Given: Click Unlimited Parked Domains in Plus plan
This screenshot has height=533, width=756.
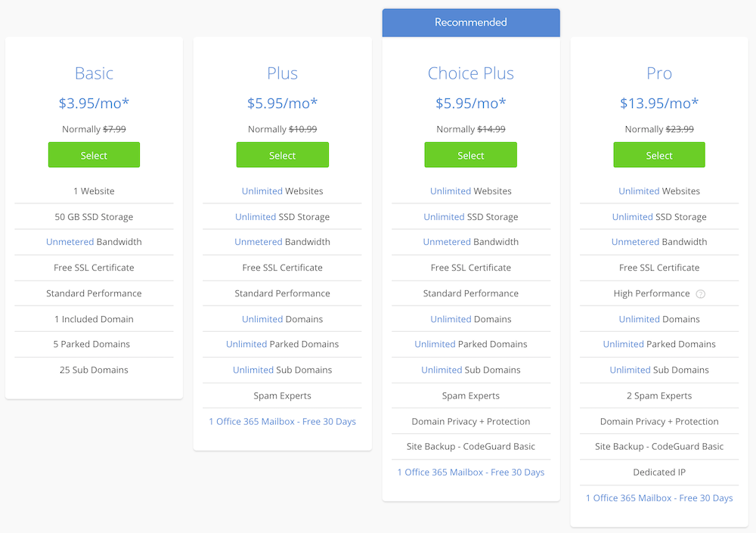Looking at the screenshot, I should point(283,344).
